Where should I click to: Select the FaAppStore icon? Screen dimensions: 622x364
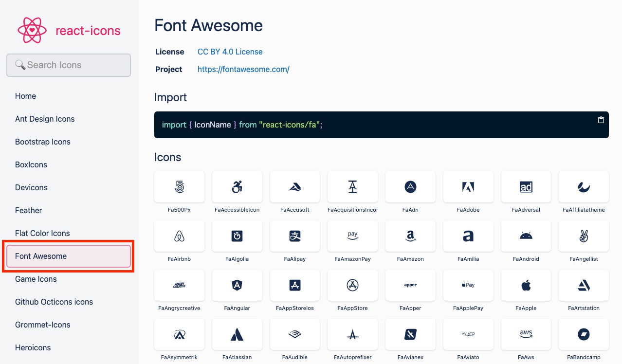[353, 285]
